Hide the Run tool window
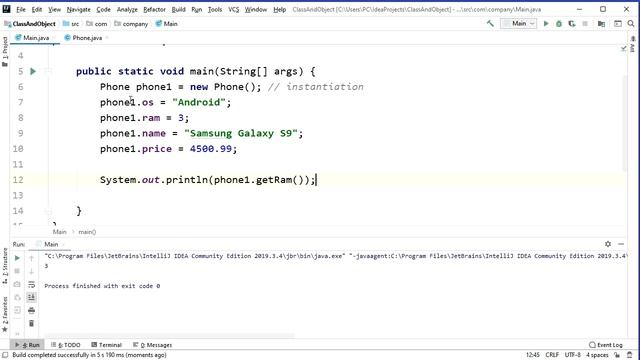 621,244
